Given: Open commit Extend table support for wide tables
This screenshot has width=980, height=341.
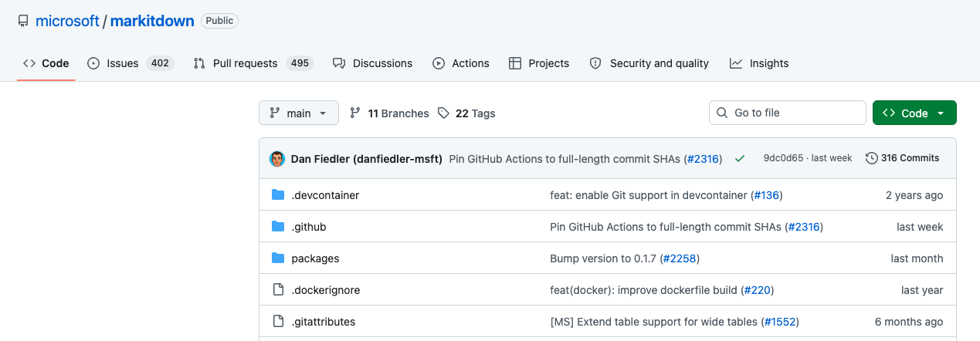Looking at the screenshot, I should point(653,322).
